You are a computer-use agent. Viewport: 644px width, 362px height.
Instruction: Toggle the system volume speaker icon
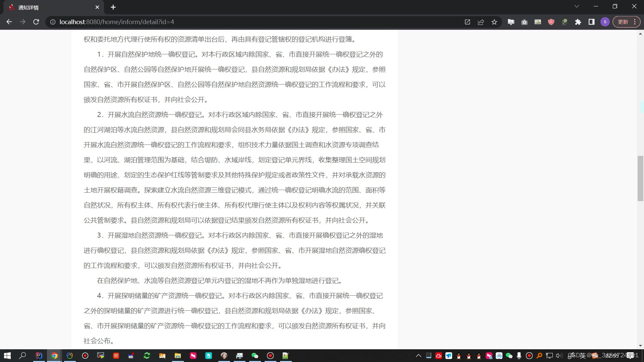click(558, 356)
